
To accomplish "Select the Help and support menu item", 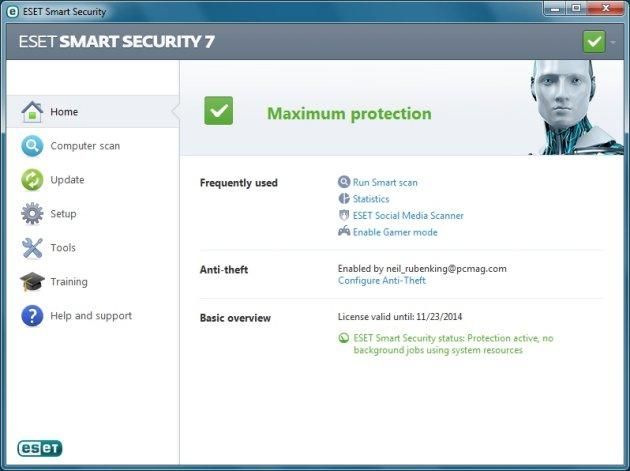I will tap(91, 316).
